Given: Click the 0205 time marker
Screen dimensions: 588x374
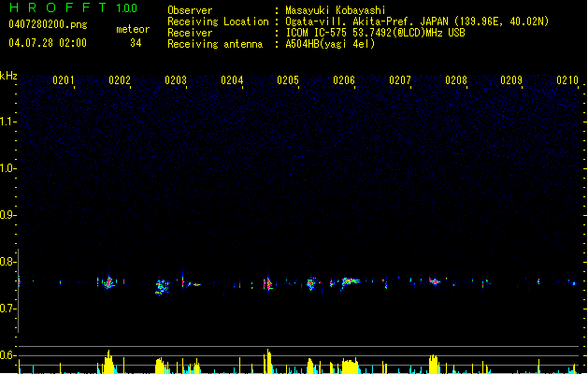Looking at the screenshot, I should 288,80.
